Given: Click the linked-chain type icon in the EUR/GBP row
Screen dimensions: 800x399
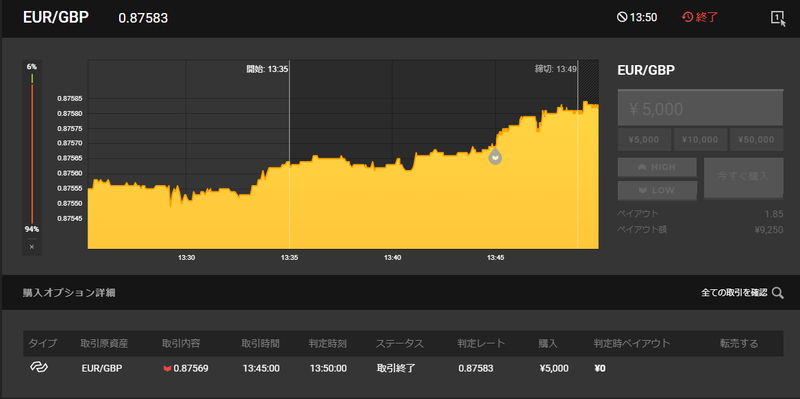Looking at the screenshot, I should [x=39, y=367].
